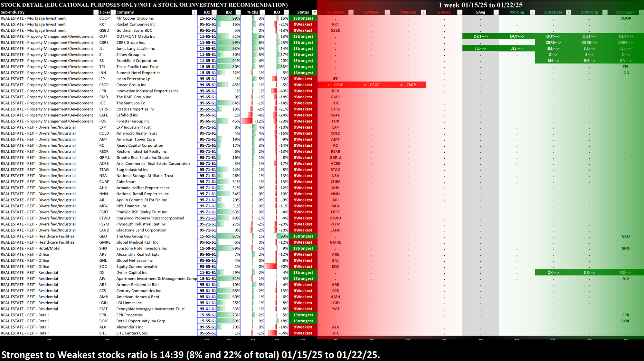Open the 5Avg column filter dropdown
Viewport: 644px width, 361px height.
click(x=496, y=12)
